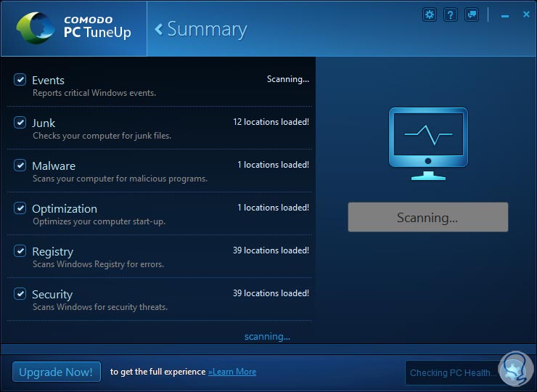Click 'Scans Windows for security threats.' text
This screenshot has width=537, height=392.
pyautogui.click(x=100, y=307)
